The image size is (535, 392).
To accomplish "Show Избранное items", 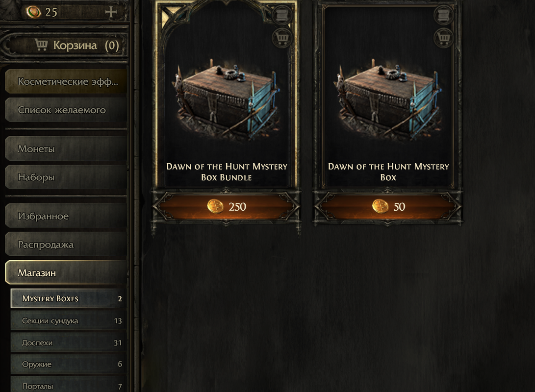I will pyautogui.click(x=66, y=216).
